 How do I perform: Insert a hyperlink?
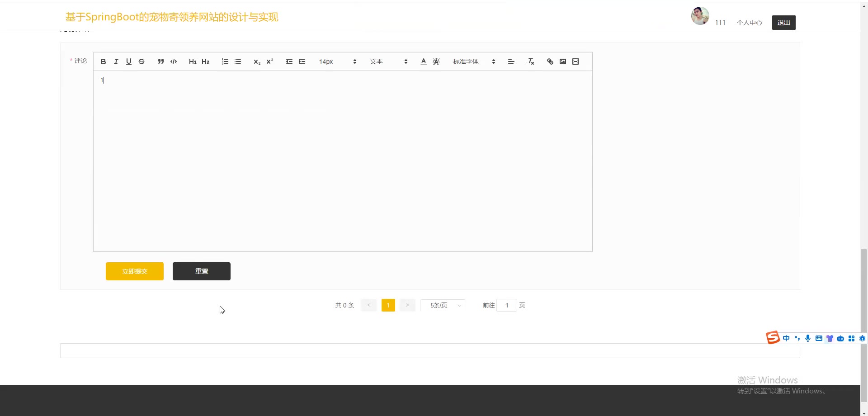pos(550,61)
